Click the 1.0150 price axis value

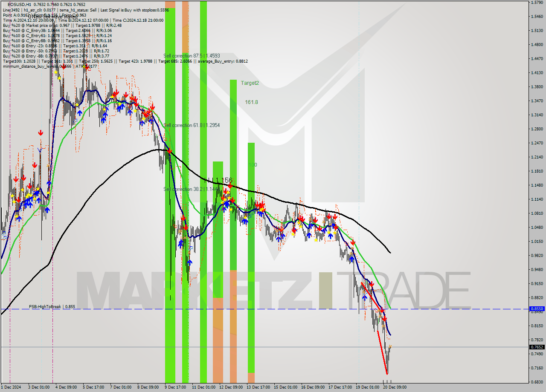pyautogui.click(x=537, y=242)
